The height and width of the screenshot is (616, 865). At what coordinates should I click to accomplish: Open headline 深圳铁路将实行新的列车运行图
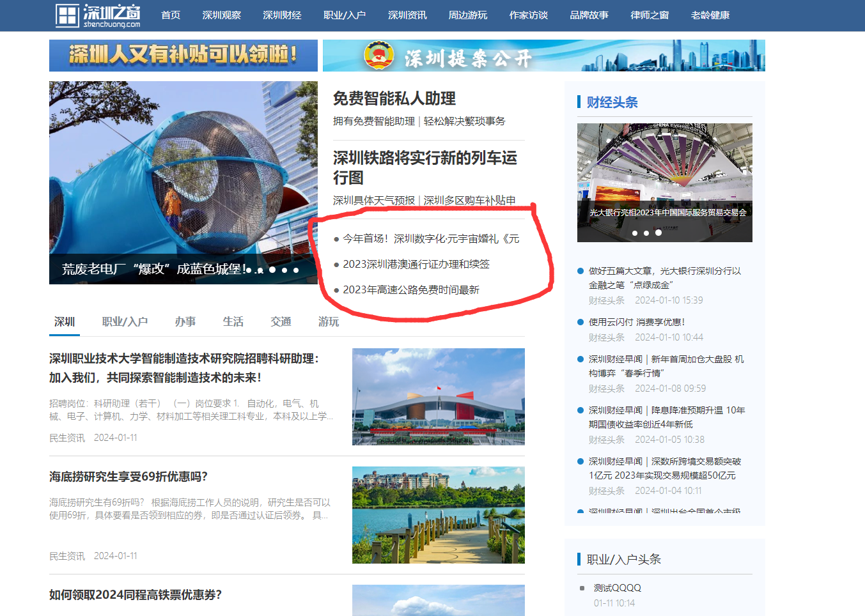425,167
